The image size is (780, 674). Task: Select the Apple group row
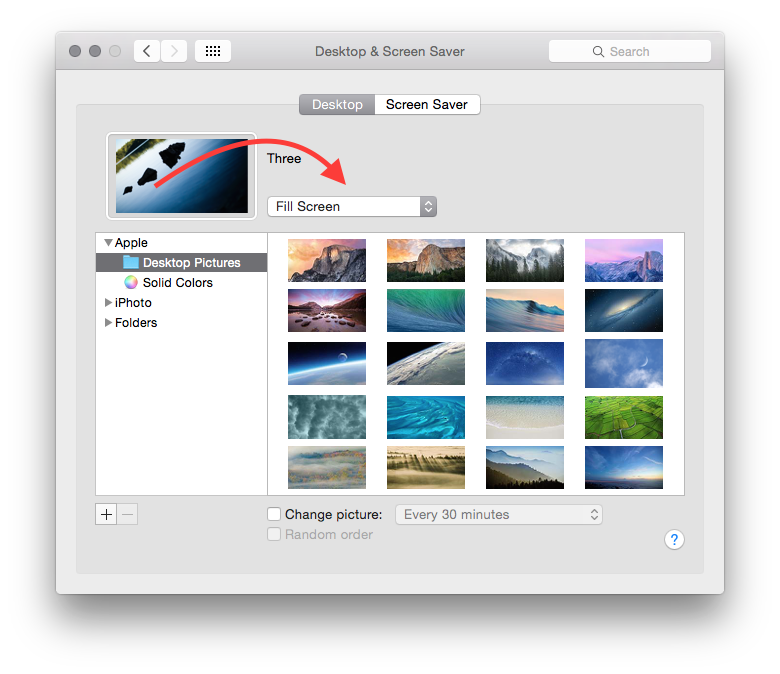[x=182, y=243]
